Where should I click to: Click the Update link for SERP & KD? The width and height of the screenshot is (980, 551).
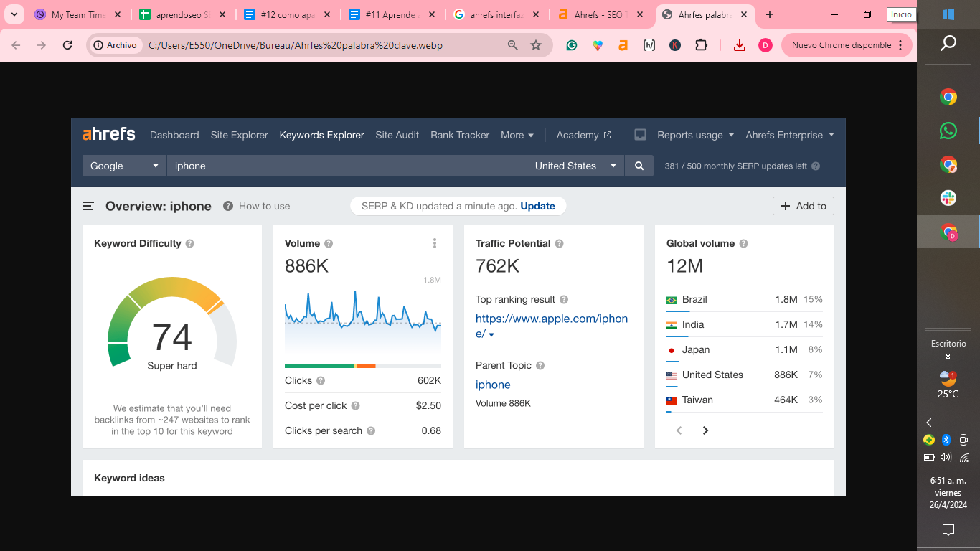coord(538,206)
